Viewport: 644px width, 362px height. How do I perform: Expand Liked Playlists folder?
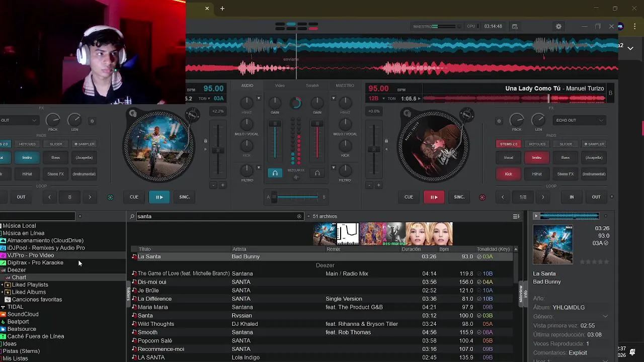click(x=3, y=285)
